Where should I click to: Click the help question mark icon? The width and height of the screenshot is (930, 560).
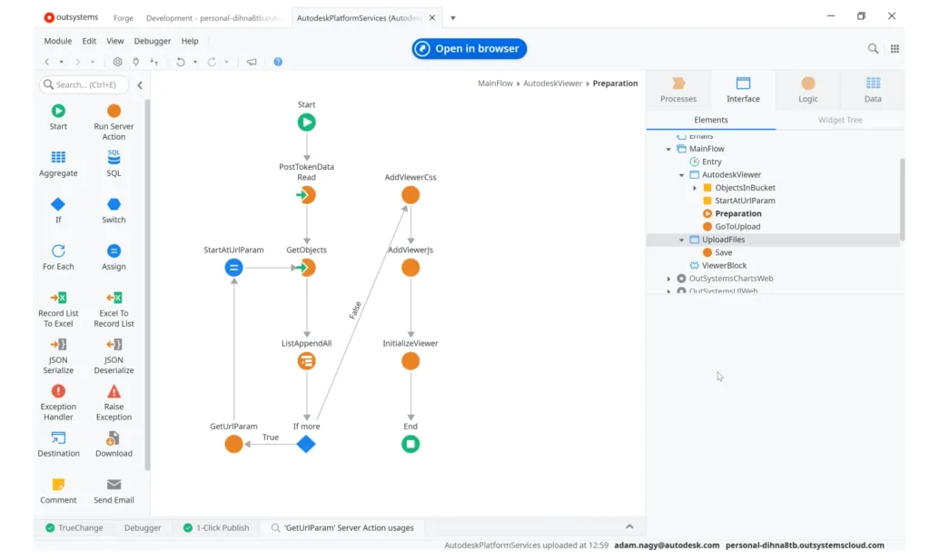click(x=278, y=62)
